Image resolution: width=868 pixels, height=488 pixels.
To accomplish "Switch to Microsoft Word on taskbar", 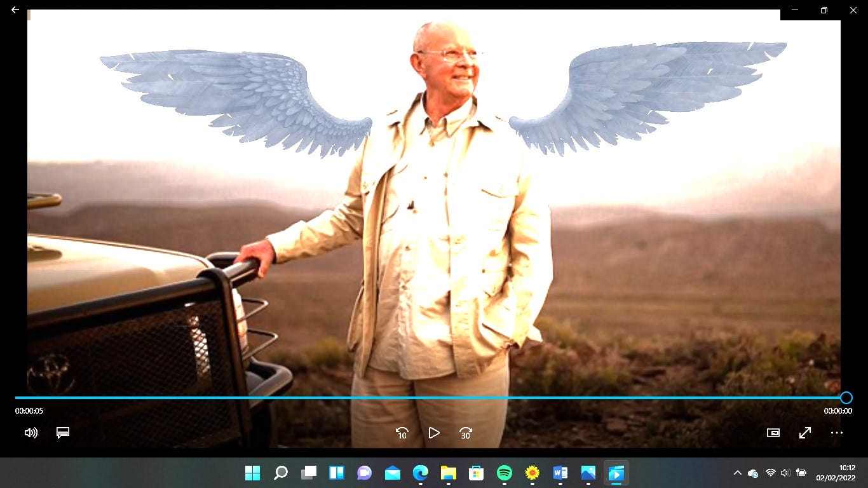I will coord(560,473).
